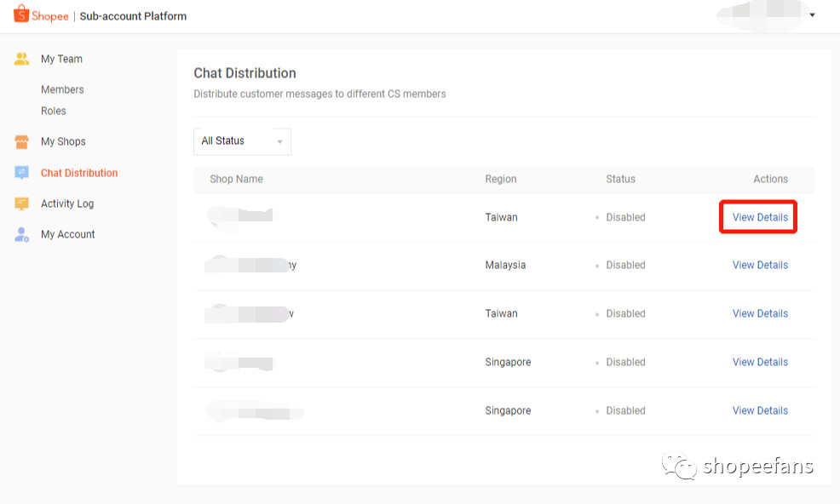This screenshot has height=504, width=840.
Task: Open Members under My Team
Action: pyautogui.click(x=62, y=89)
